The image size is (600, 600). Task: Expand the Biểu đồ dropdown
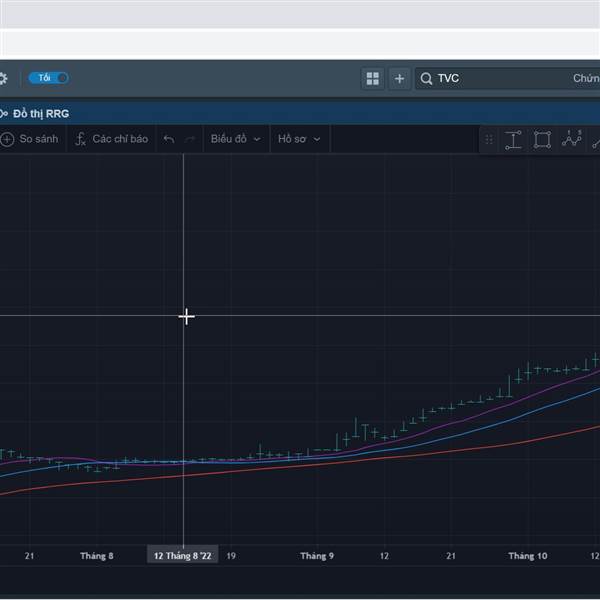(235, 139)
